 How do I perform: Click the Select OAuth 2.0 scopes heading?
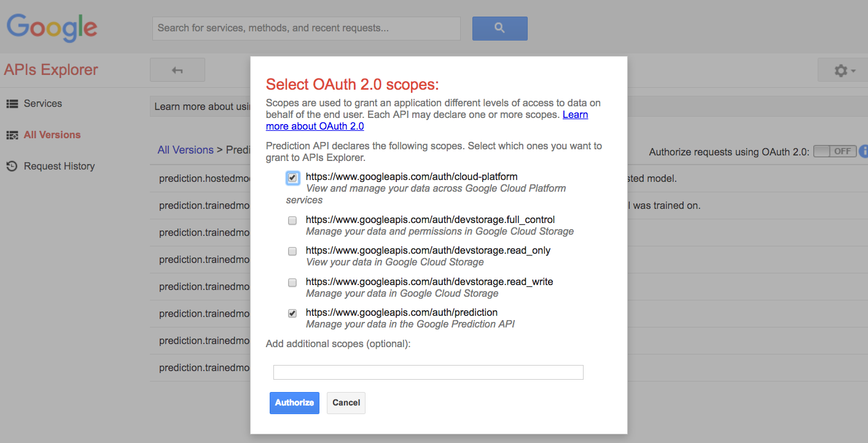click(352, 85)
